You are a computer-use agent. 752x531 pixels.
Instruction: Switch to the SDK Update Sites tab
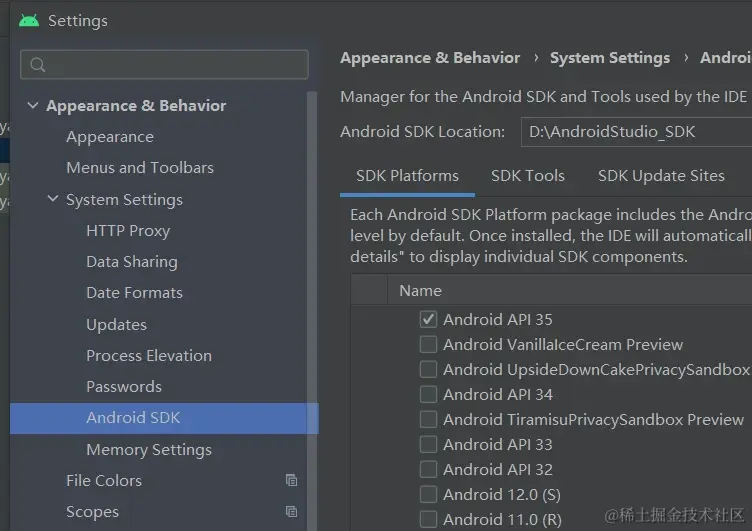(x=661, y=176)
